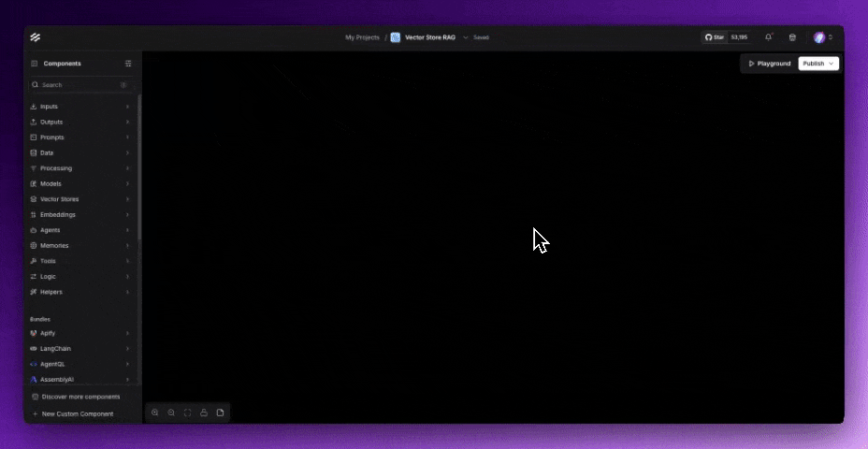Click the Langflow logo icon
Screen dimensions: 868x449
pos(36,37)
